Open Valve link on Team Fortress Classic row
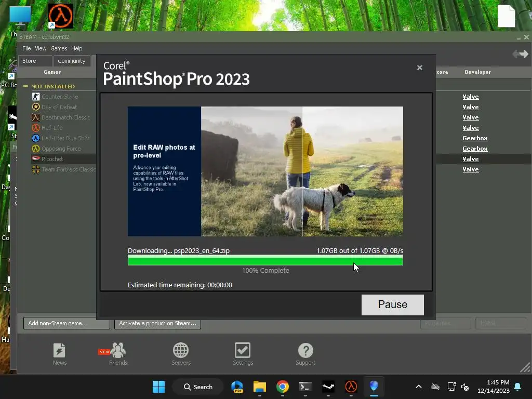This screenshot has height=399, width=532. point(471,169)
